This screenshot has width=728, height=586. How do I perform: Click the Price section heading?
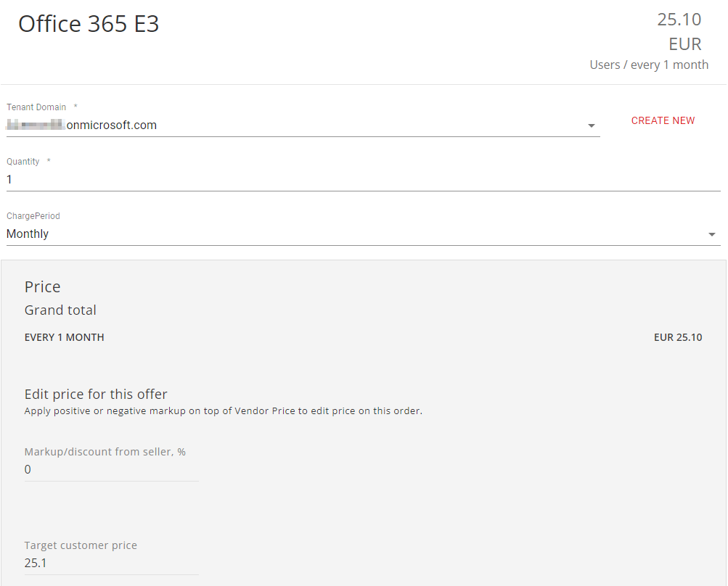(x=42, y=286)
